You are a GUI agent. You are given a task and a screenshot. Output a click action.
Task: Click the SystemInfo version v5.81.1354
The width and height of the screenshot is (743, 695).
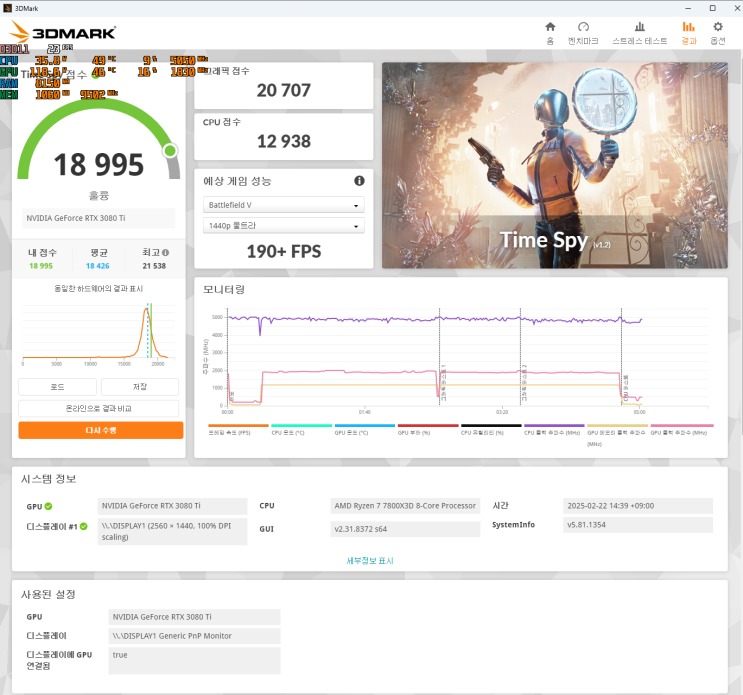tap(638, 525)
